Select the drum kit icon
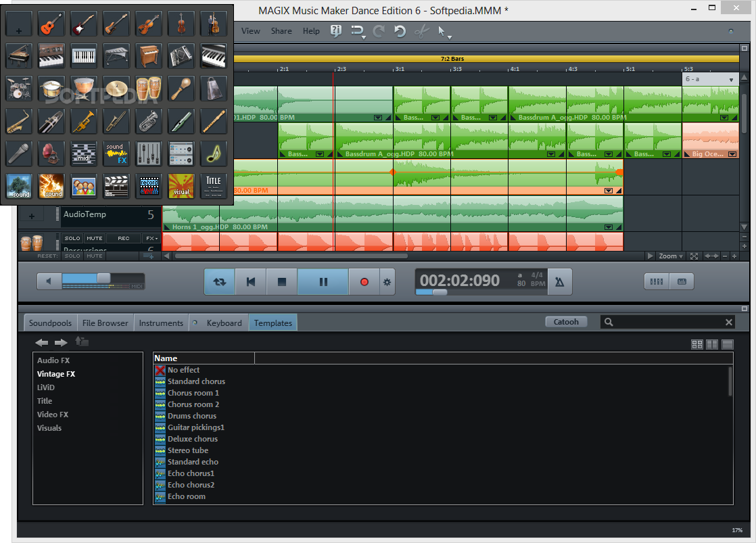The height and width of the screenshot is (543, 756). coord(20,89)
